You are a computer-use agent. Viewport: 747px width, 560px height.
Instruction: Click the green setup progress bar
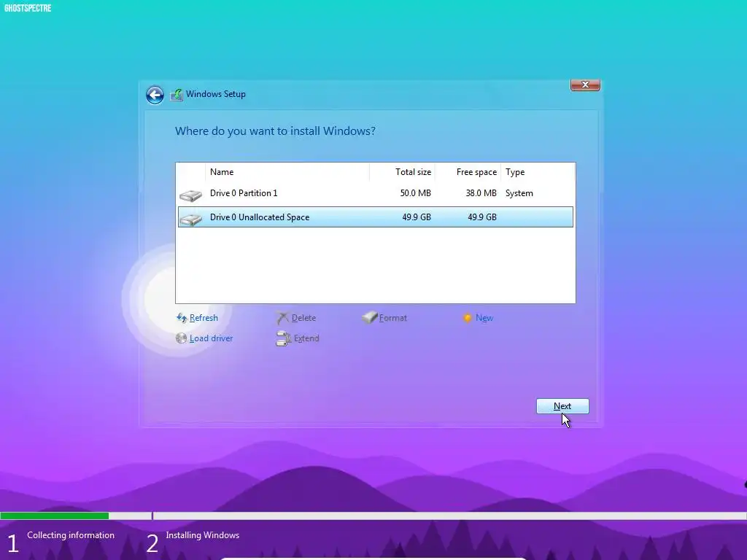(54, 516)
